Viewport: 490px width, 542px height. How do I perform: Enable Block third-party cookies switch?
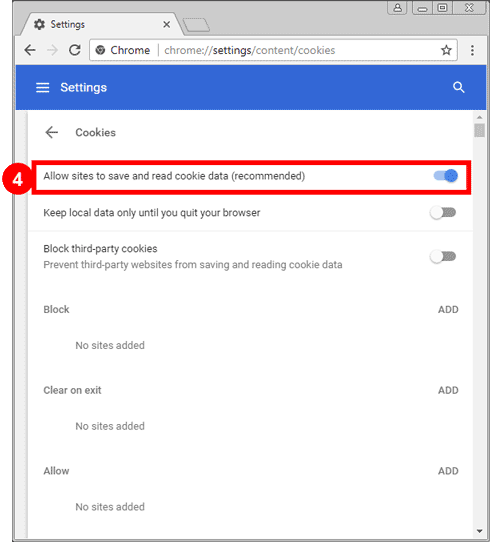point(443,256)
